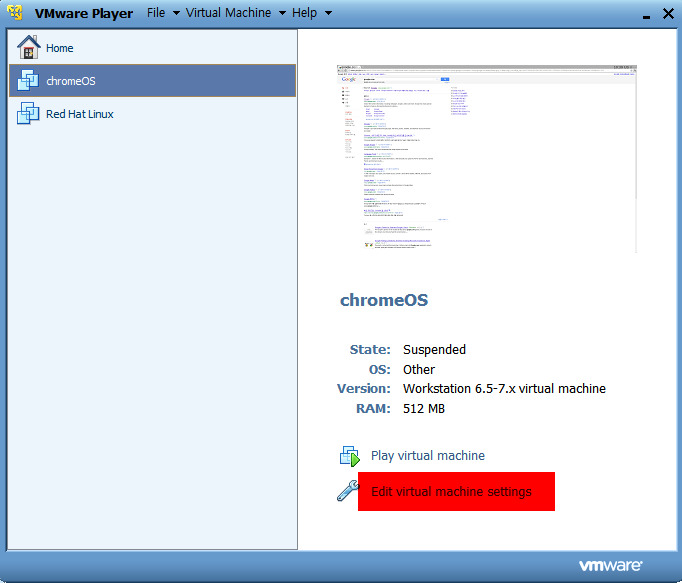Open the Help menu
682x583 pixels.
(304, 13)
